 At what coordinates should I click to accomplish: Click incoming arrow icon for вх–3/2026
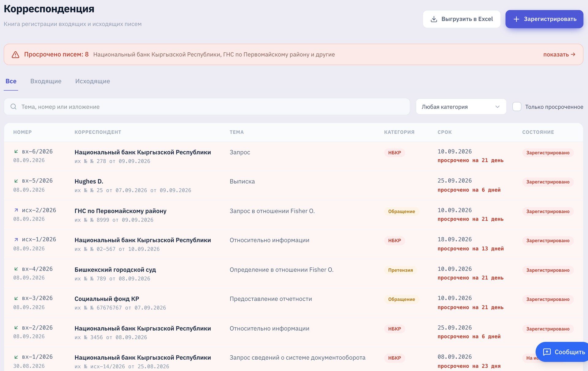tap(16, 298)
